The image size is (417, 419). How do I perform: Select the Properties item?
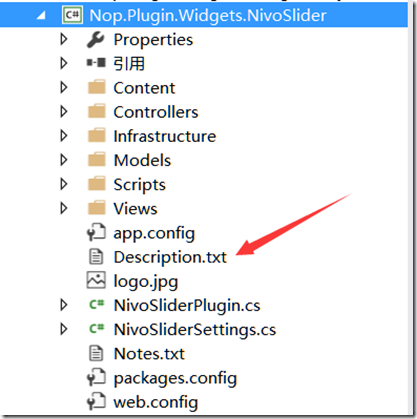(153, 40)
